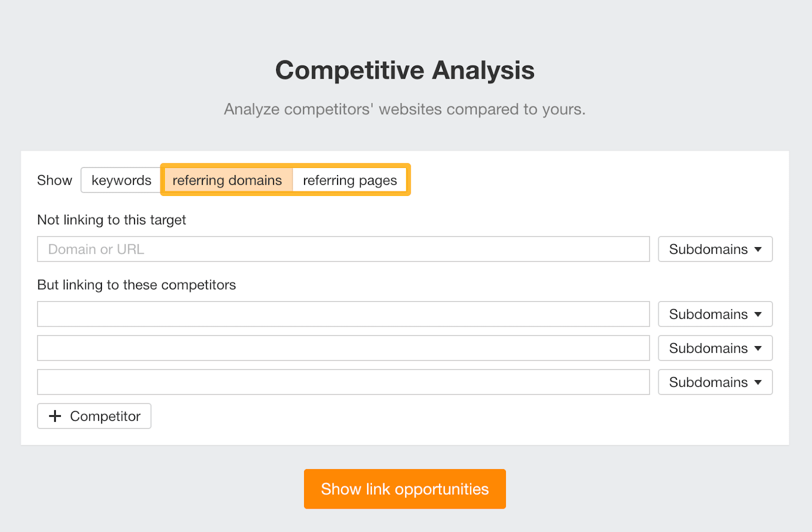
Task: Click the dropdown arrow beside the first Subdomains selector
Action: [x=758, y=249]
